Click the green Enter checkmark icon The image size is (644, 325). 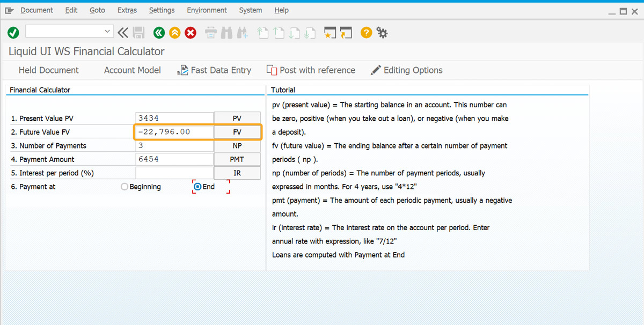13,33
